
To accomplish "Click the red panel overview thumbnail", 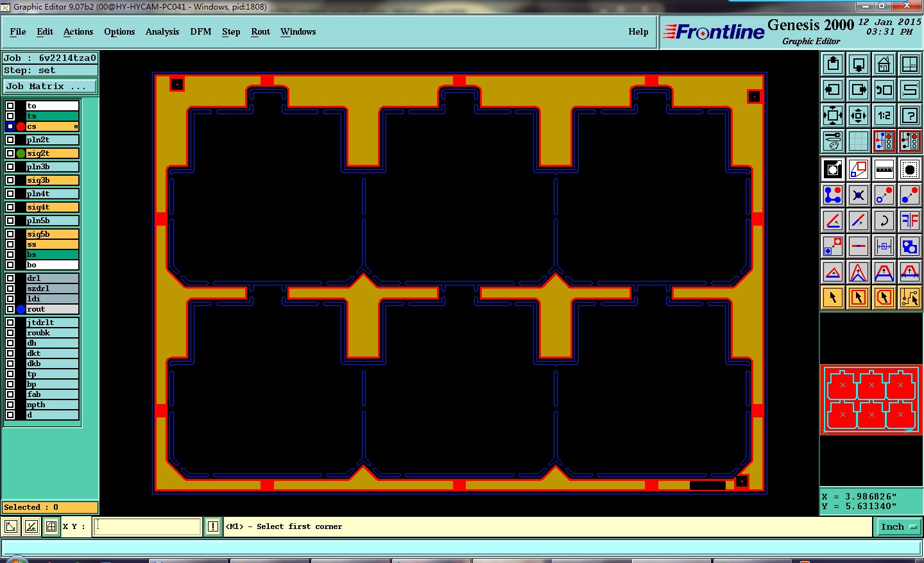I will pos(871,400).
